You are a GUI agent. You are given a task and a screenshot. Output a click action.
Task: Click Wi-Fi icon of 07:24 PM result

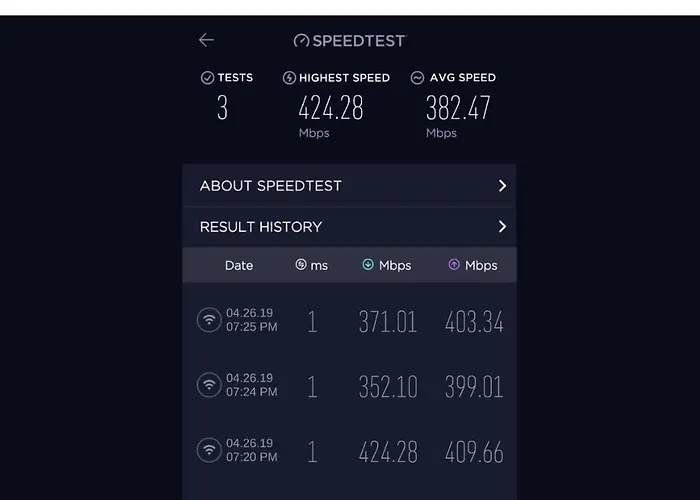click(x=209, y=385)
